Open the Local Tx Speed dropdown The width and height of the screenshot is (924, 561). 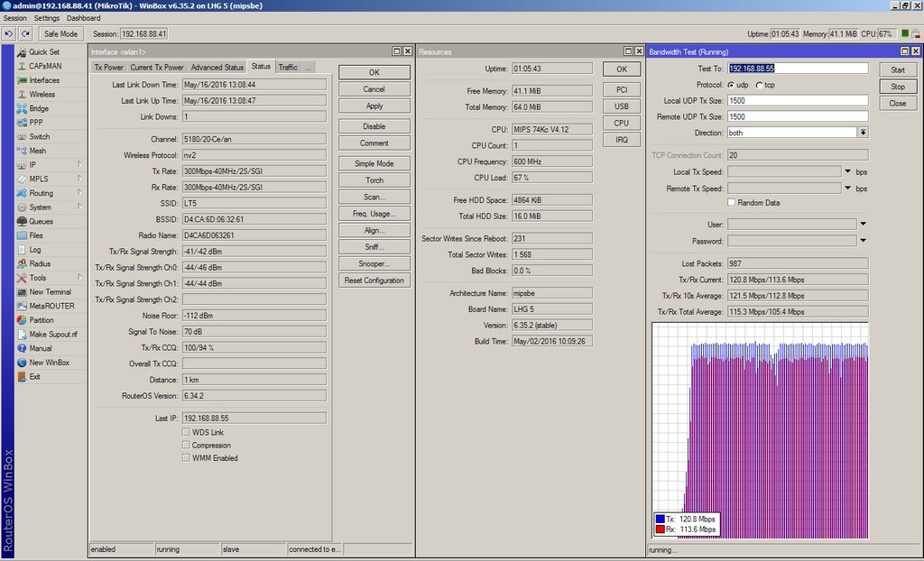point(845,171)
